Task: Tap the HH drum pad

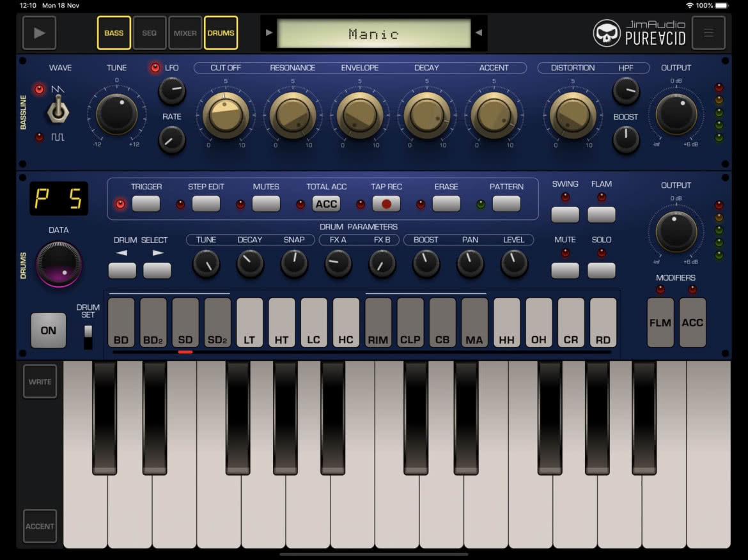Action: [x=506, y=322]
